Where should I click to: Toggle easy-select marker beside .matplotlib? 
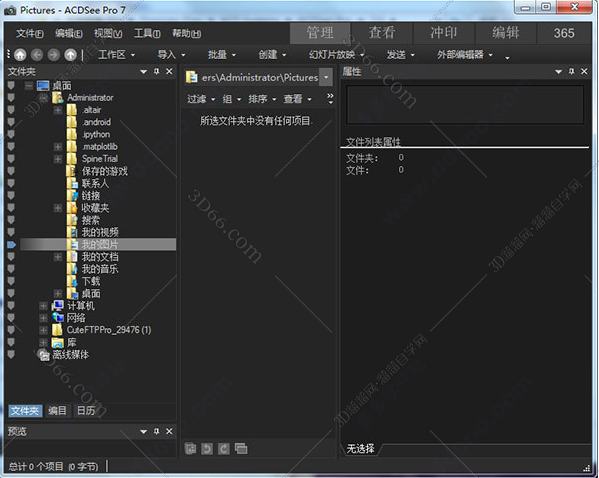click(11, 147)
